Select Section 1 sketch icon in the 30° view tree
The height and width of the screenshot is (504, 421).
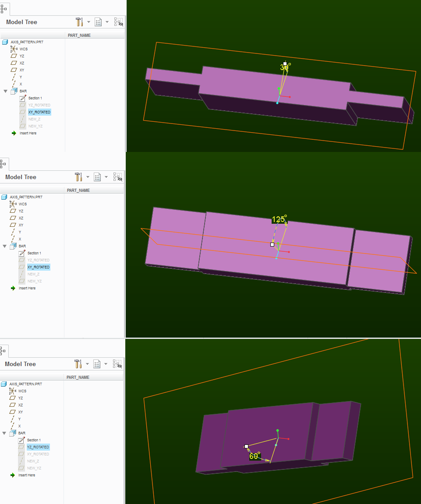22,98
